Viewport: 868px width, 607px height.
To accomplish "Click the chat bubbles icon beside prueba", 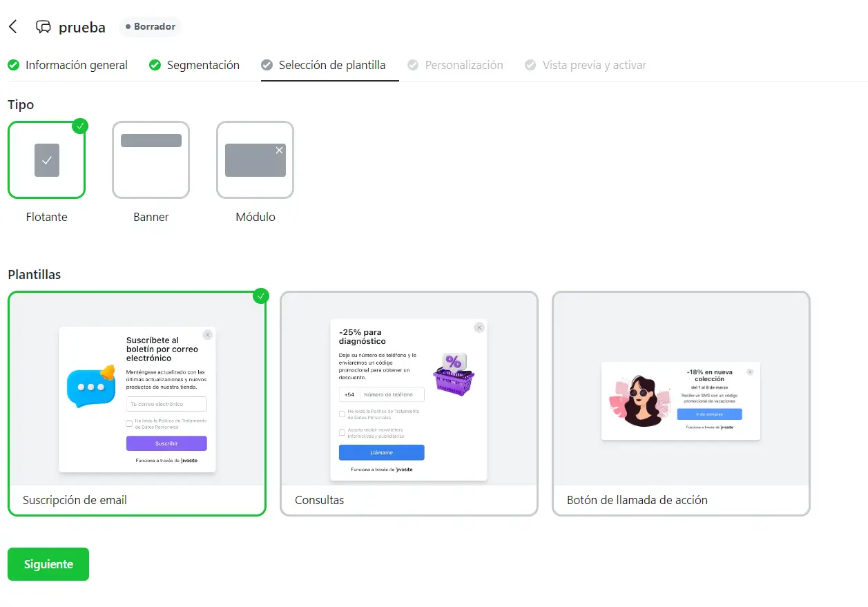I will tap(44, 27).
